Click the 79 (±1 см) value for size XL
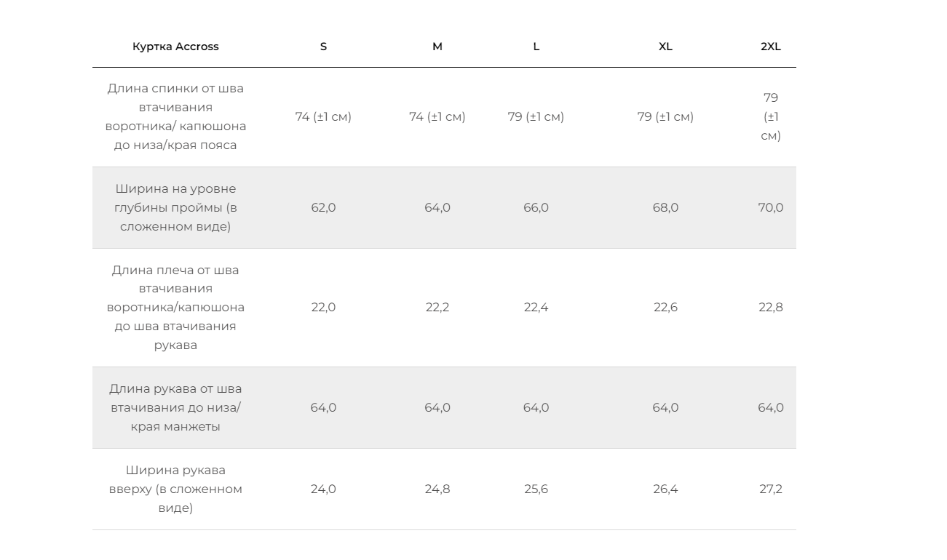Image resolution: width=947 pixels, height=560 pixels. click(x=665, y=117)
